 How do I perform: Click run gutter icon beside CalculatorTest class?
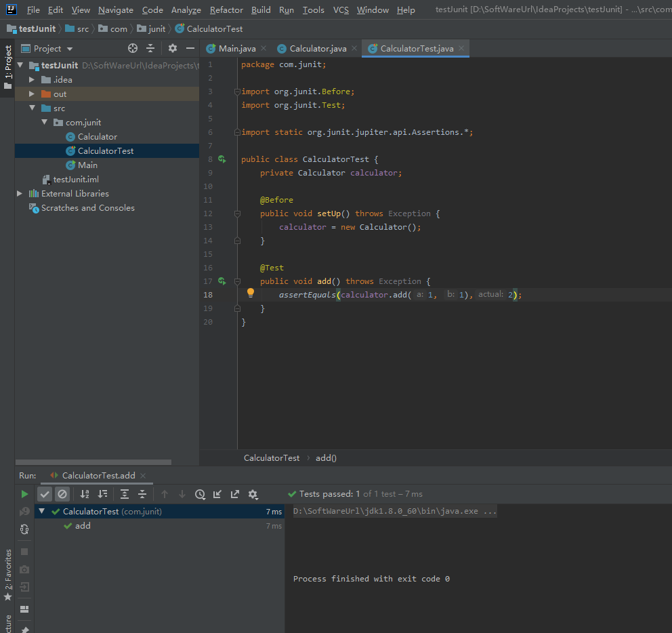pyautogui.click(x=222, y=159)
